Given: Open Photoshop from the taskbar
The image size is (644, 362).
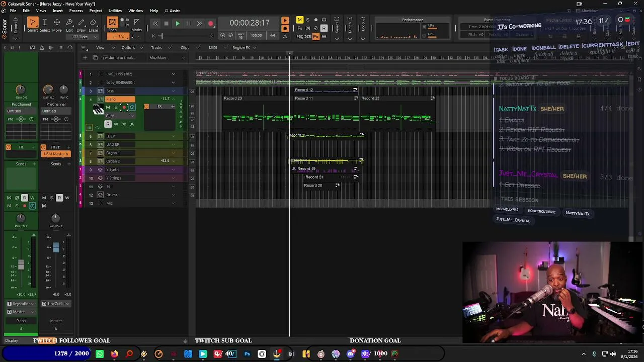Looking at the screenshot, I should pyautogui.click(x=247, y=354).
